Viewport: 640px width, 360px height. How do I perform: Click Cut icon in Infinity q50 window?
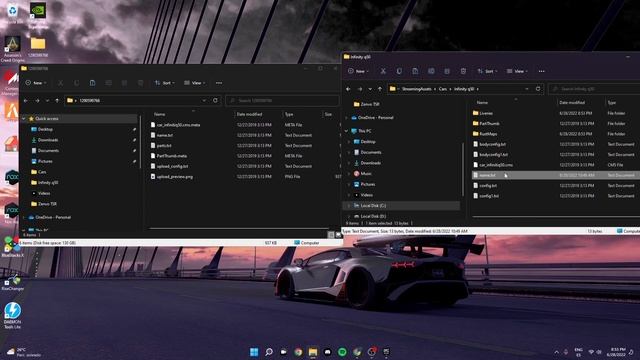click(x=383, y=71)
